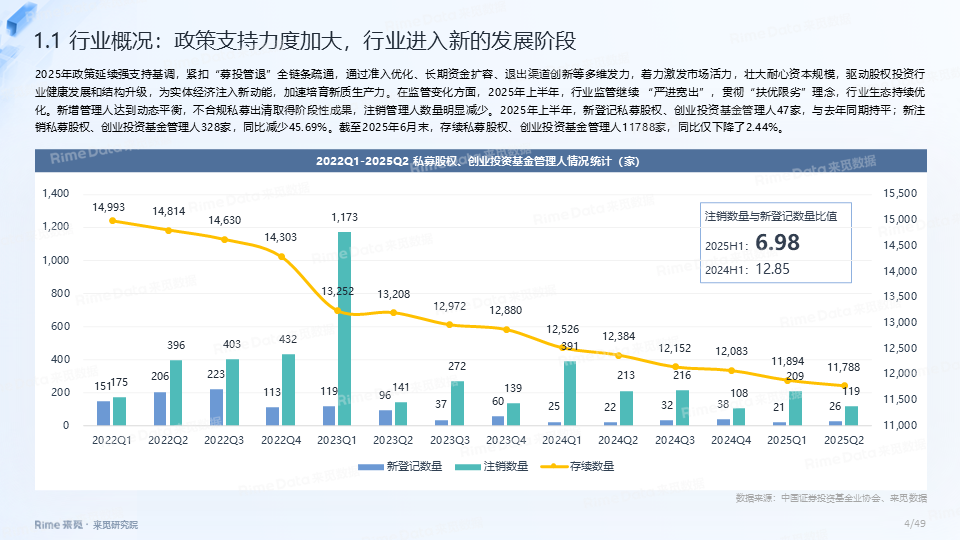
Task: Click the x-axis label 2025Q2
Action: click(x=844, y=440)
